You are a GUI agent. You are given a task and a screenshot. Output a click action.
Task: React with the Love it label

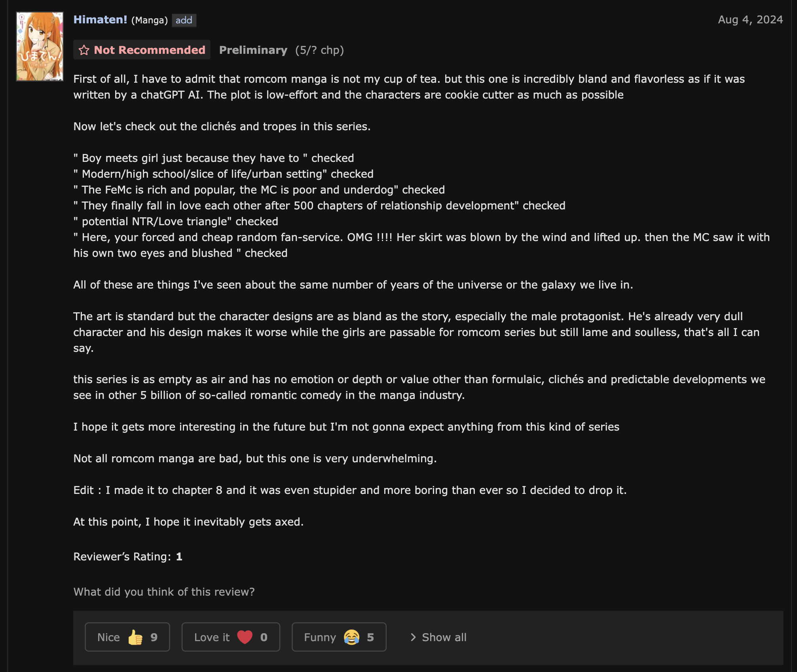point(212,637)
